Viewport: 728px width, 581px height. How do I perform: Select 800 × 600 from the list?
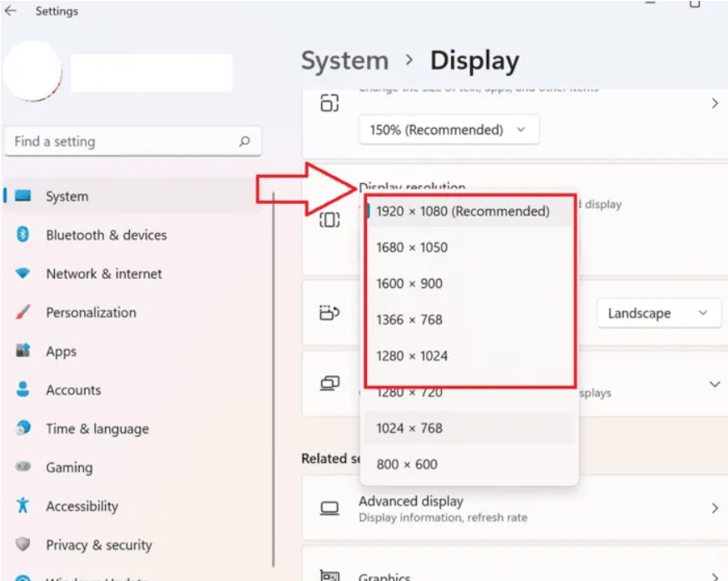[407, 464]
